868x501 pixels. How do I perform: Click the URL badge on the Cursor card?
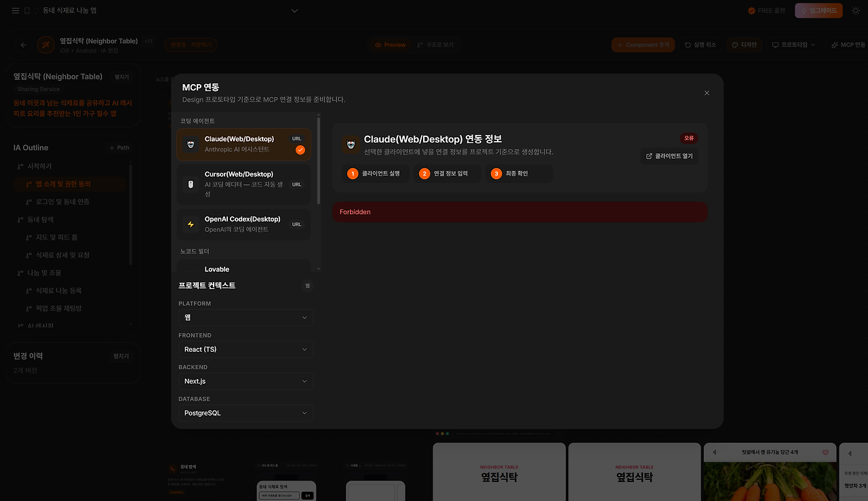coord(297,184)
